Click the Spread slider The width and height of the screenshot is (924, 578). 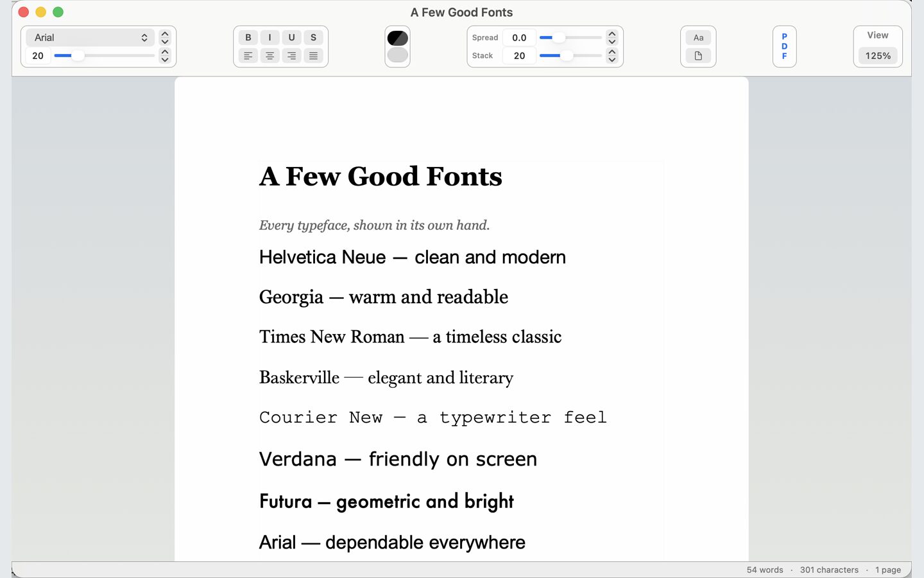tap(570, 37)
